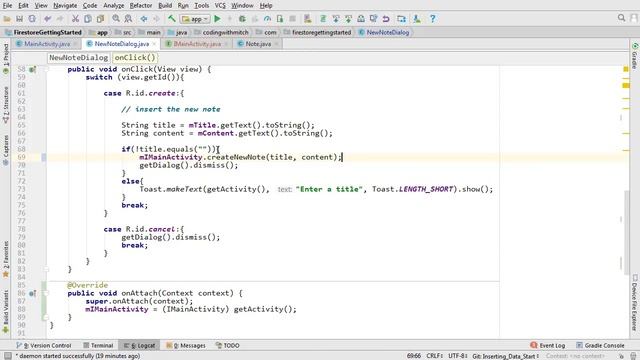Collapse fold marker at line 83
Screen dimensions: 640x360
46,269
